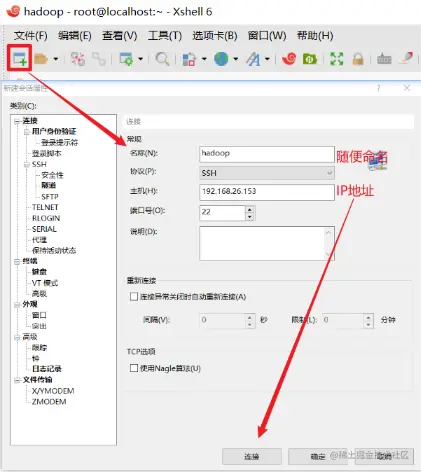The width and height of the screenshot is (421, 472).
Task: Click the green Full screen arrows icon
Action: coord(337,59)
